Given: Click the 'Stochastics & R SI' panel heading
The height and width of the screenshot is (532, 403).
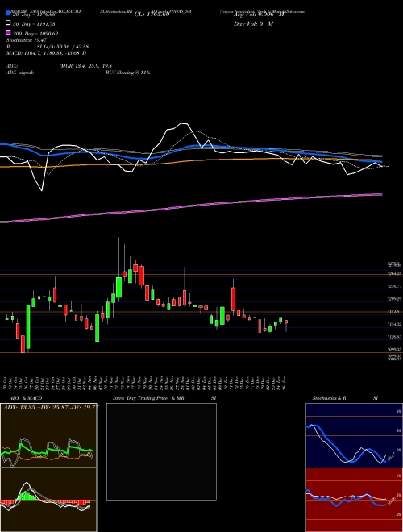Looking at the screenshot, I should pos(345,398).
